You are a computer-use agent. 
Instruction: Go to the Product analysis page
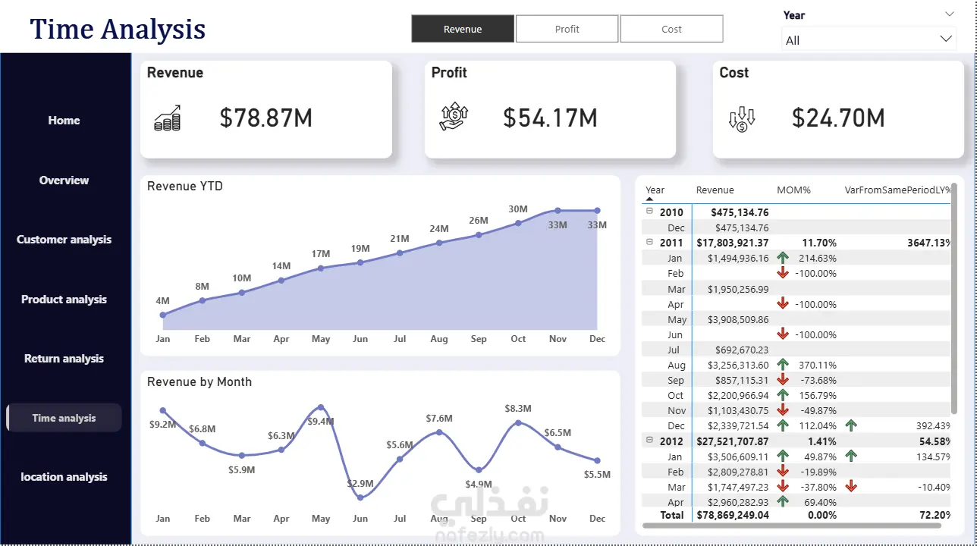coord(64,300)
